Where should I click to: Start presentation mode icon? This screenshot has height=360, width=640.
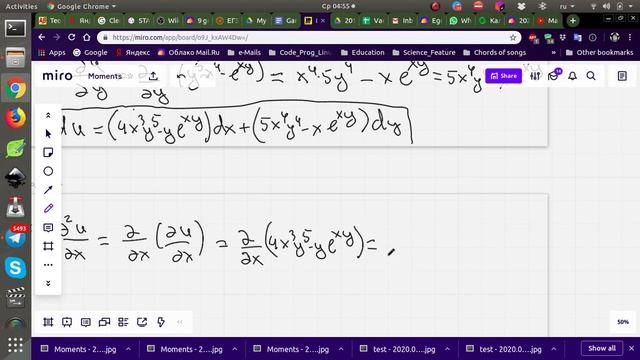(67, 322)
